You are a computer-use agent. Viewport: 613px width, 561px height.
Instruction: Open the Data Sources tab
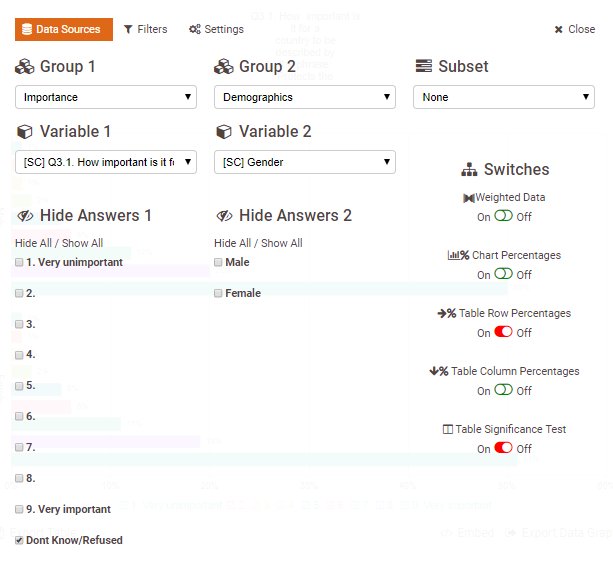[64, 29]
